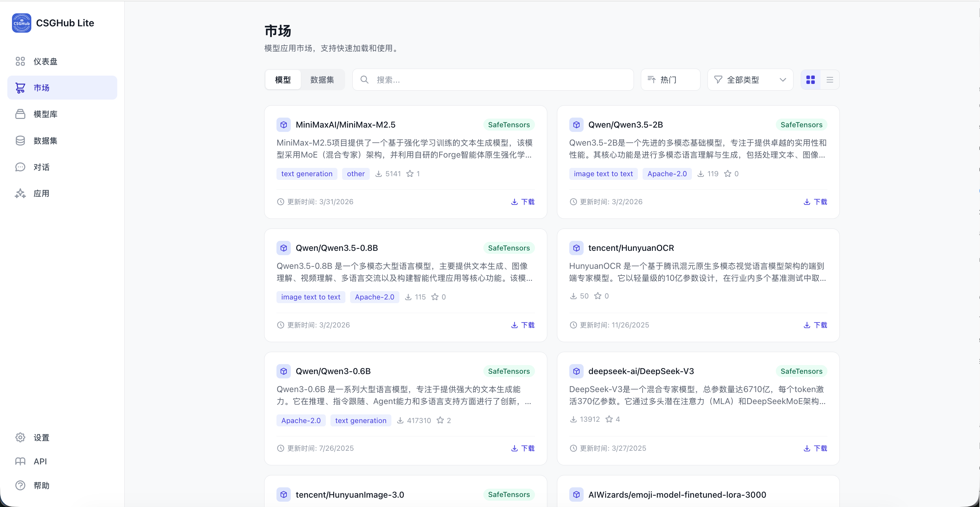Click SafeTensors badge on Qwen3.5-2B card
This screenshot has height=507, width=980.
coord(801,125)
